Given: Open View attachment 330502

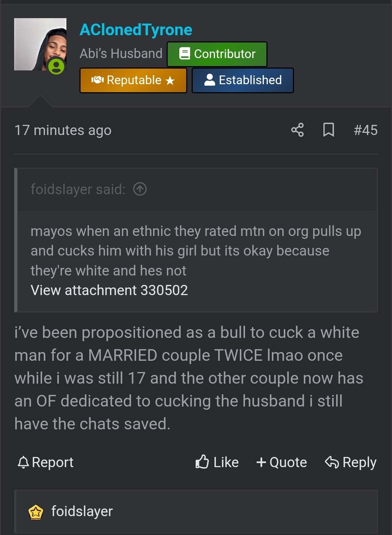Looking at the screenshot, I should click(109, 290).
